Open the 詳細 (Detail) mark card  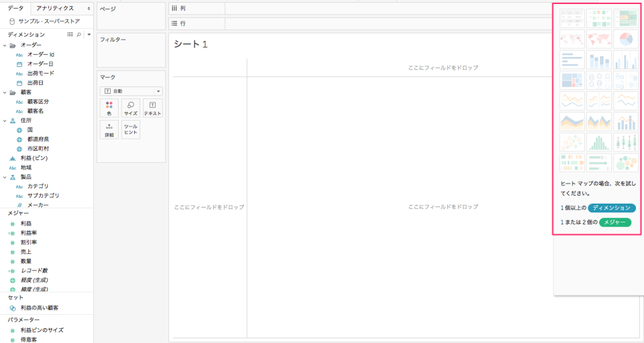click(x=109, y=130)
